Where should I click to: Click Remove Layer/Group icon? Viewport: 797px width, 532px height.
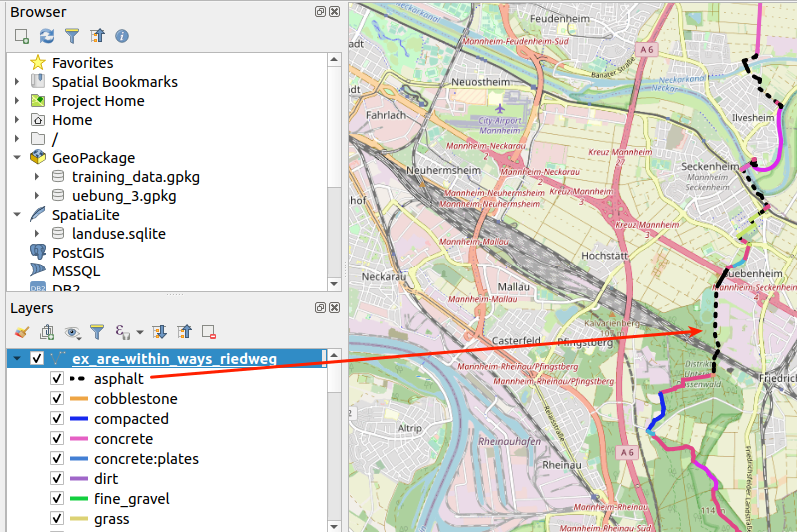[x=209, y=332]
